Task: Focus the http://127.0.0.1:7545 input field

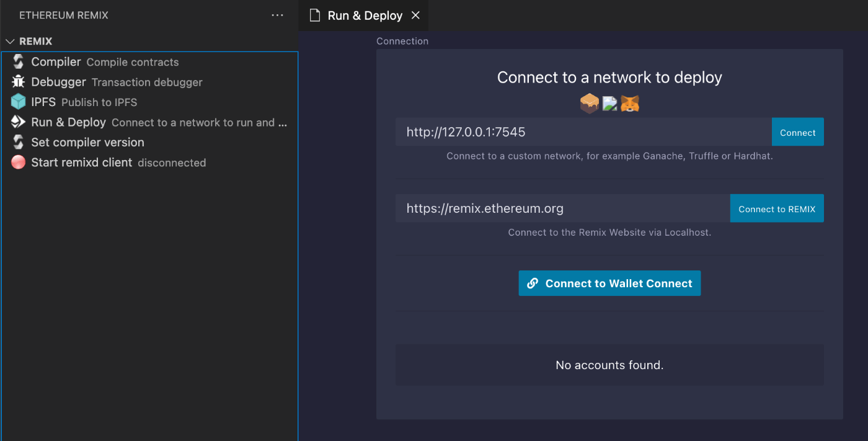Action: tap(583, 132)
